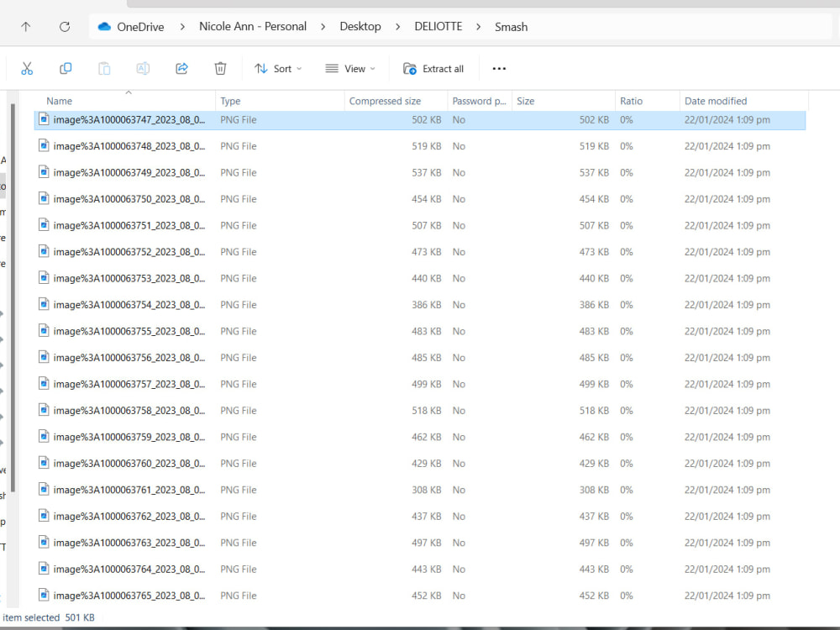Click Extract all button
The image size is (840, 630).
(x=433, y=69)
